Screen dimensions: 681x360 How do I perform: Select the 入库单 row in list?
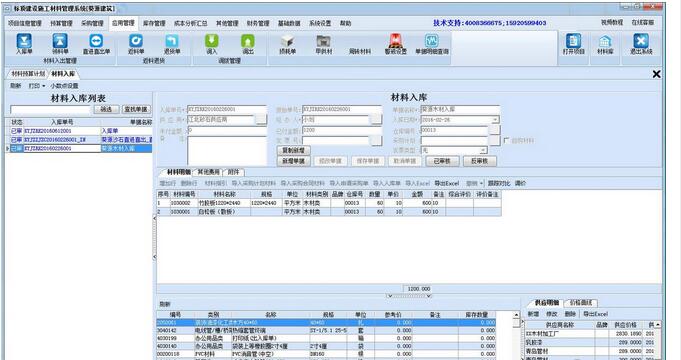pos(81,131)
